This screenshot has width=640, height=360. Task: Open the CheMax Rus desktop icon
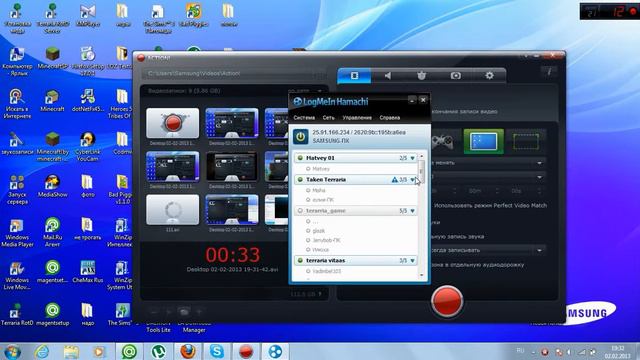point(87,272)
